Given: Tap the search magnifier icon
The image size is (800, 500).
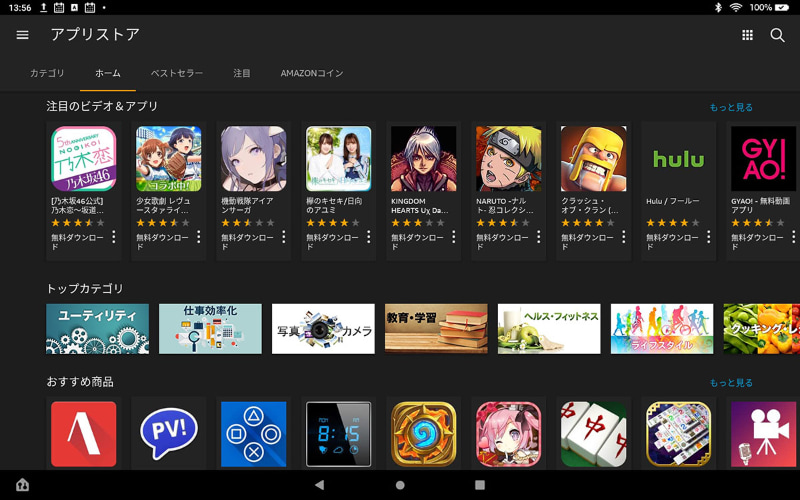Looking at the screenshot, I should (777, 35).
